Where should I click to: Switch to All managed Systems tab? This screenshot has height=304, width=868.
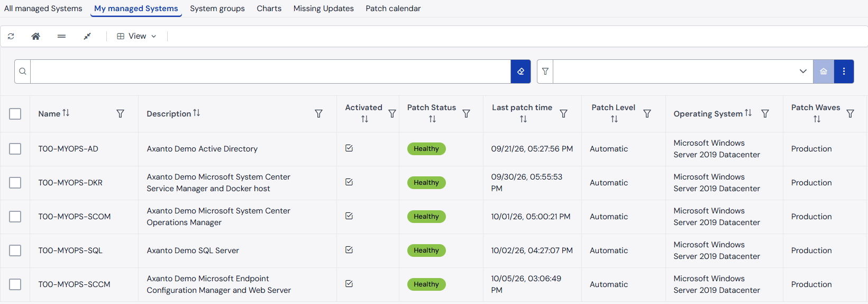43,8
